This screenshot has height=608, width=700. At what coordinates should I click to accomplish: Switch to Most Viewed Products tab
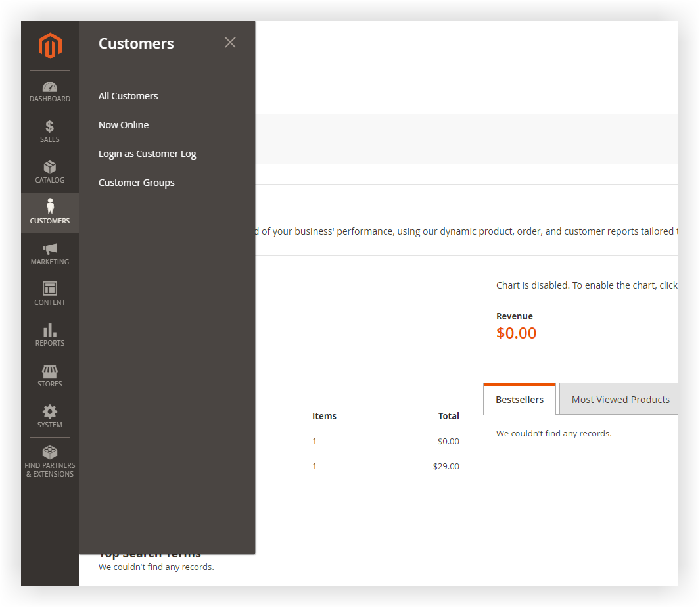click(620, 400)
